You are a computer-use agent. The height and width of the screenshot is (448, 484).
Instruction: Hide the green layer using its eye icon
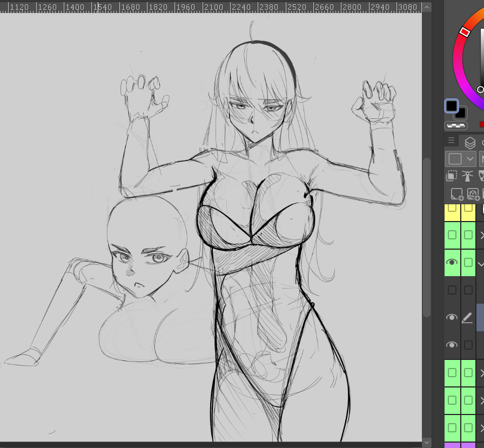click(452, 263)
